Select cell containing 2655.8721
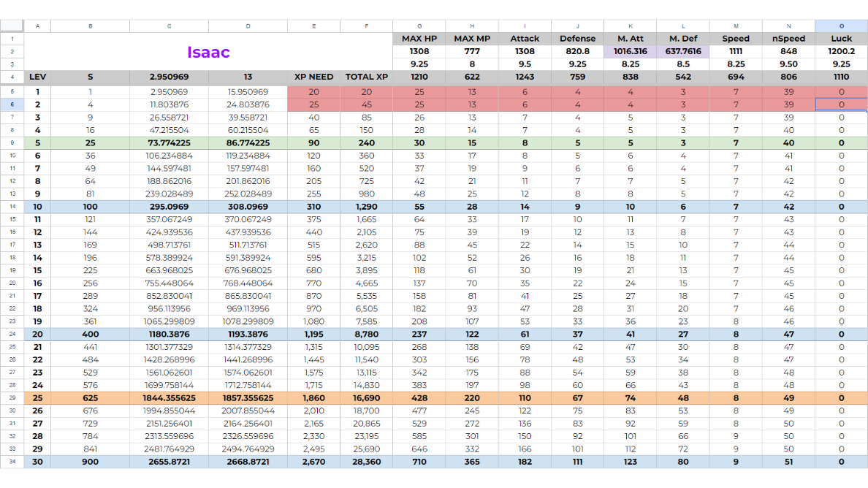Viewport: 868px width, 488px height. [169, 462]
